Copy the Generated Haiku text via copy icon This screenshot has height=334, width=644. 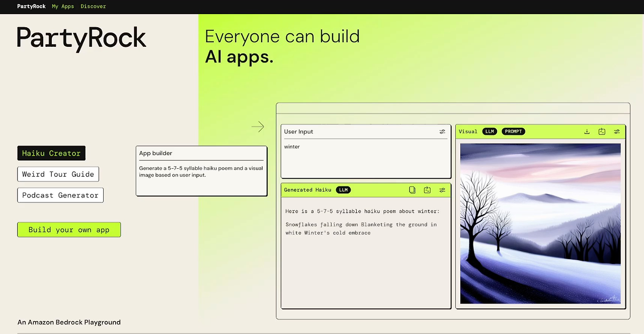[x=412, y=190]
